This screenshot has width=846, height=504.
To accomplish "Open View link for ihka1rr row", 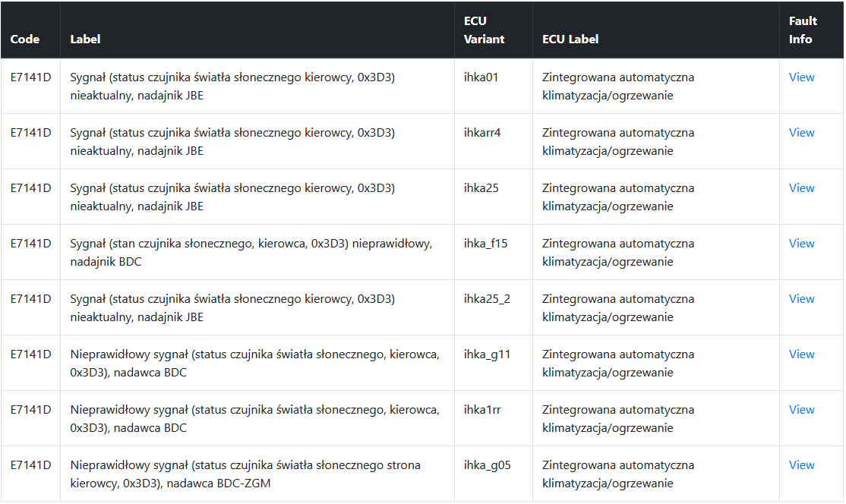I will point(801,410).
